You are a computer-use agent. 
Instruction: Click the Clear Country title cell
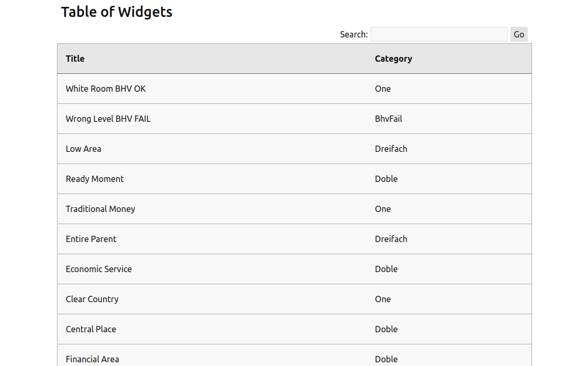click(x=92, y=299)
